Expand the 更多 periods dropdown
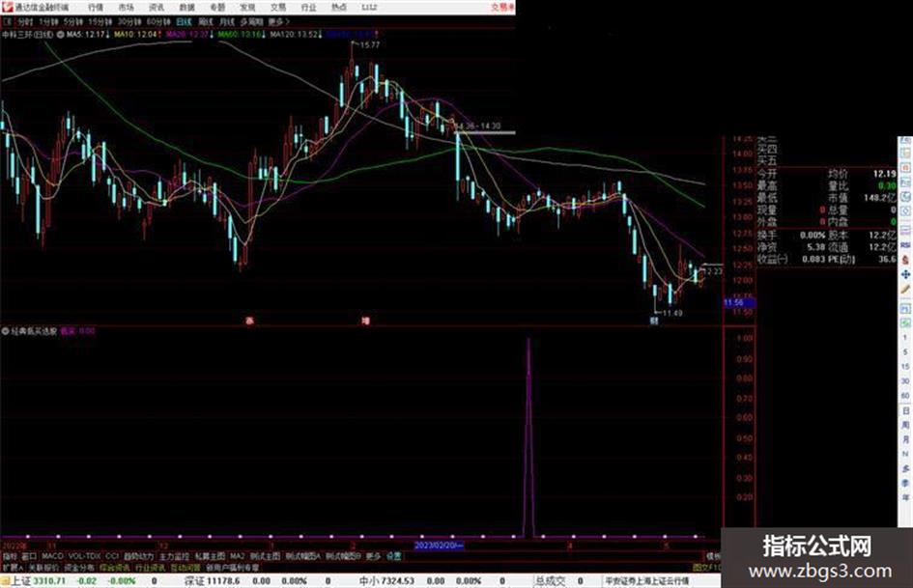This screenshot has width=913, height=588. click(278, 22)
